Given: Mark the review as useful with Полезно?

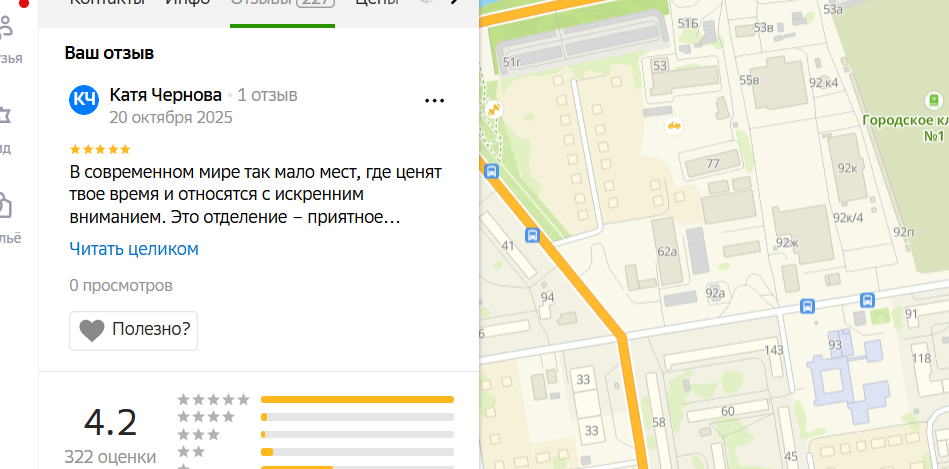Looking at the screenshot, I should tap(133, 330).
